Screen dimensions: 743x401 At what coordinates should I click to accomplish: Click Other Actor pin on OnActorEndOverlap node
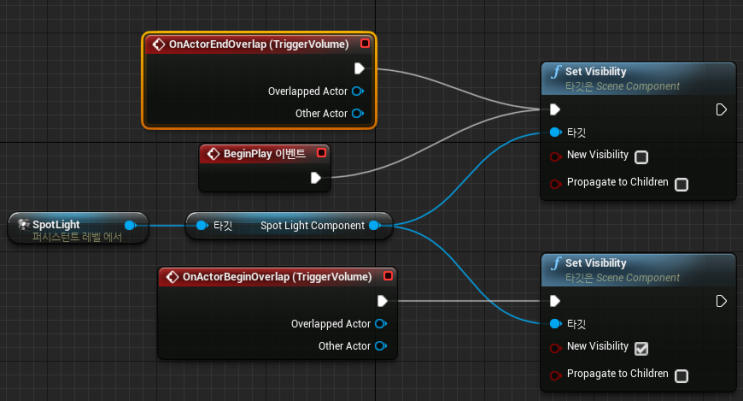tap(358, 113)
